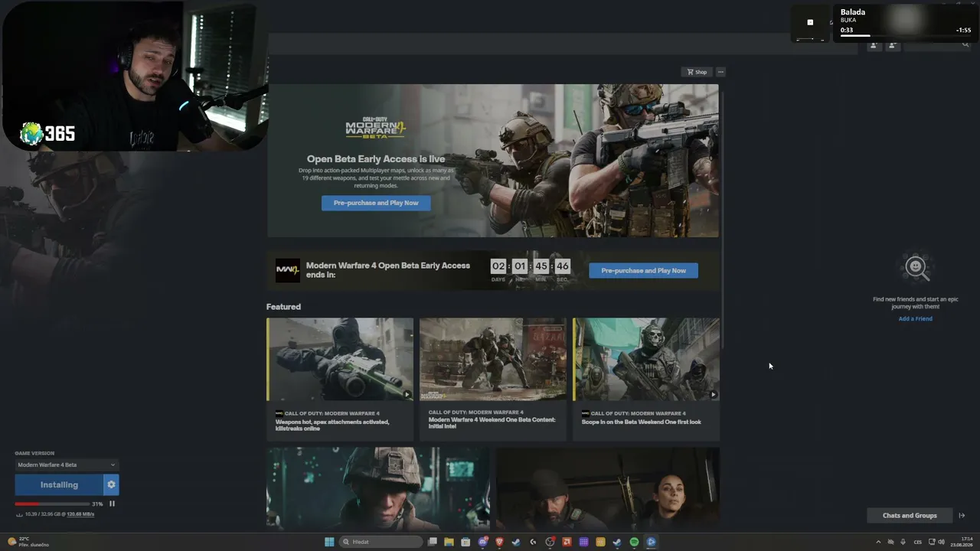
Task: Open File Explorer from the taskbar
Action: tap(449, 542)
